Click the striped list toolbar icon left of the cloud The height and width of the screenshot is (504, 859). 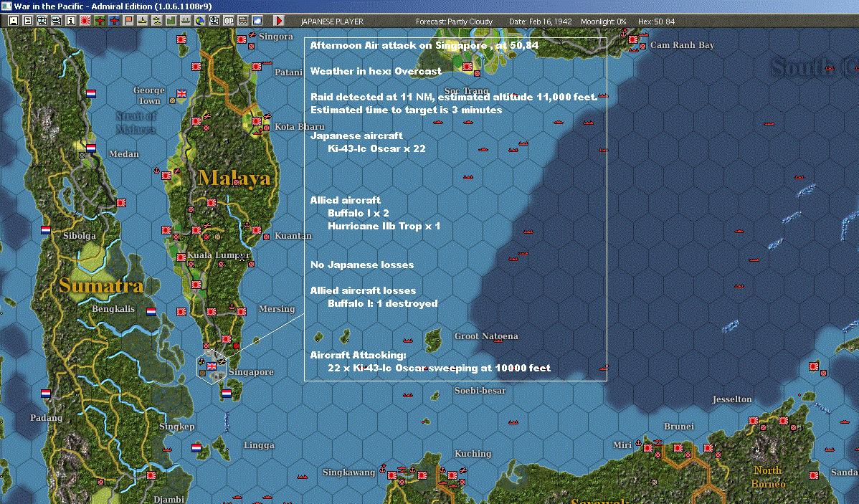tap(242, 21)
